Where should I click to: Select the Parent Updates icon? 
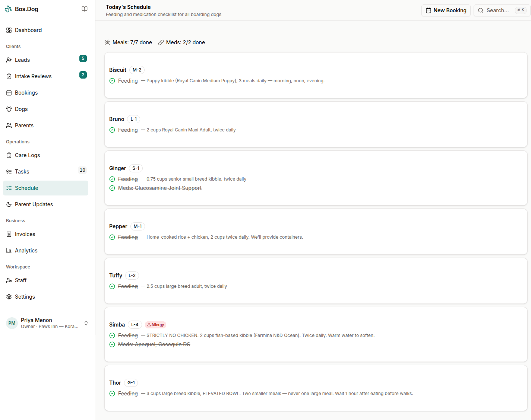click(x=9, y=204)
